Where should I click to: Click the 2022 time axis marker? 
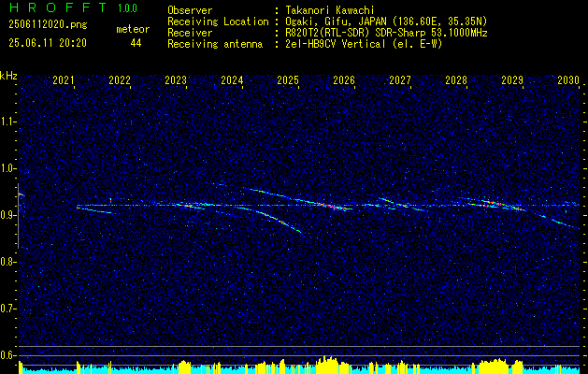click(x=120, y=79)
